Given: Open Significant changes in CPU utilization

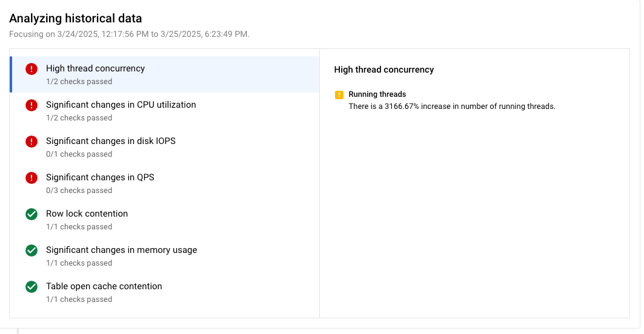Looking at the screenshot, I should pos(121,105).
